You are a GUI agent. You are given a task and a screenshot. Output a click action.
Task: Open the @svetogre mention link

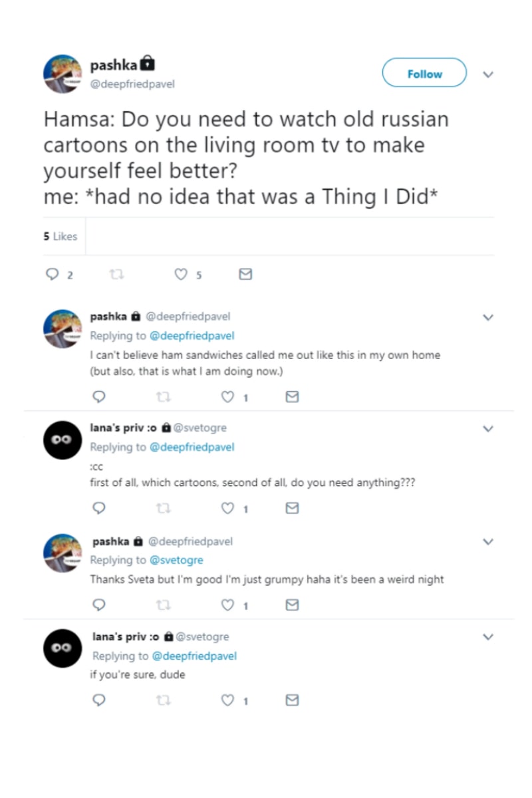176,560
